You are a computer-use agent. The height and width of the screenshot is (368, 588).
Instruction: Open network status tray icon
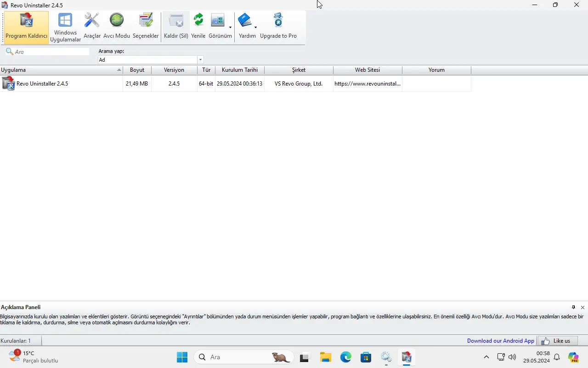[501, 357]
